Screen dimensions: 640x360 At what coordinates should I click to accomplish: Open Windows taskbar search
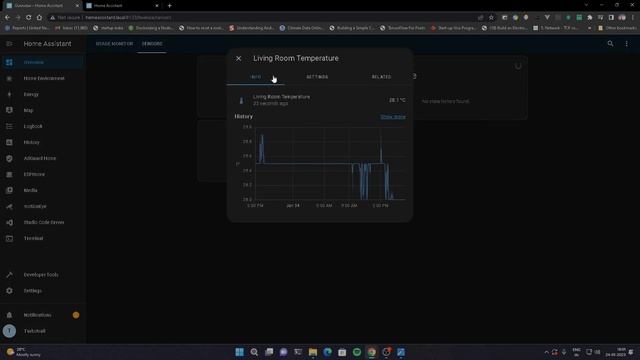pyautogui.click(x=254, y=352)
